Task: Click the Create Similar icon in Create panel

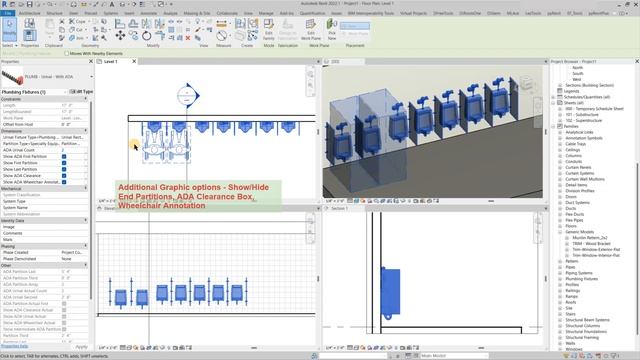Action: tap(253, 36)
